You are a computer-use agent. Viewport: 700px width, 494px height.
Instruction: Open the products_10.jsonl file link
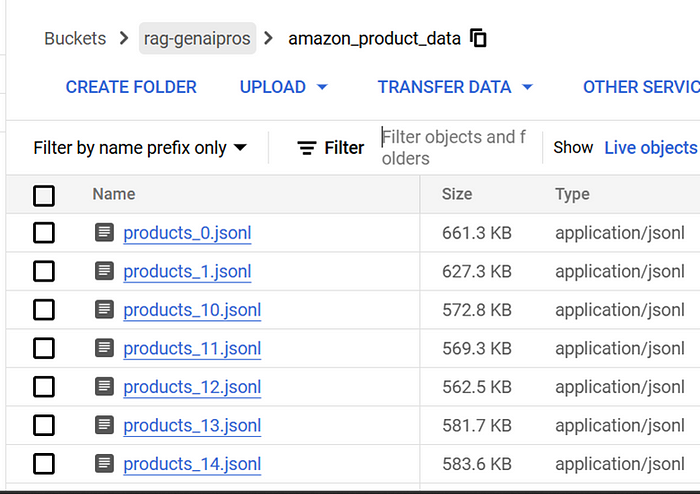[192, 310]
